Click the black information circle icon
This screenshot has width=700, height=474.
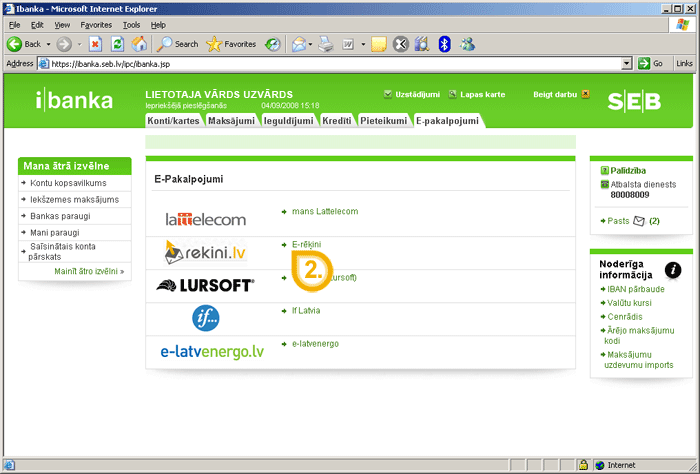[x=673, y=270]
